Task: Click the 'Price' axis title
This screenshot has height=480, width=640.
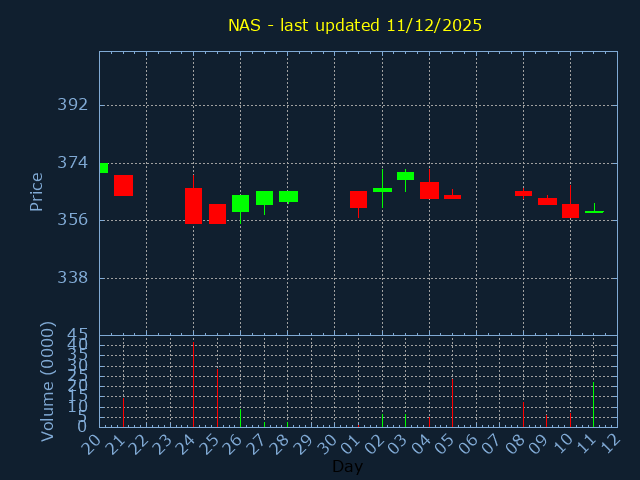Action: click(36, 192)
